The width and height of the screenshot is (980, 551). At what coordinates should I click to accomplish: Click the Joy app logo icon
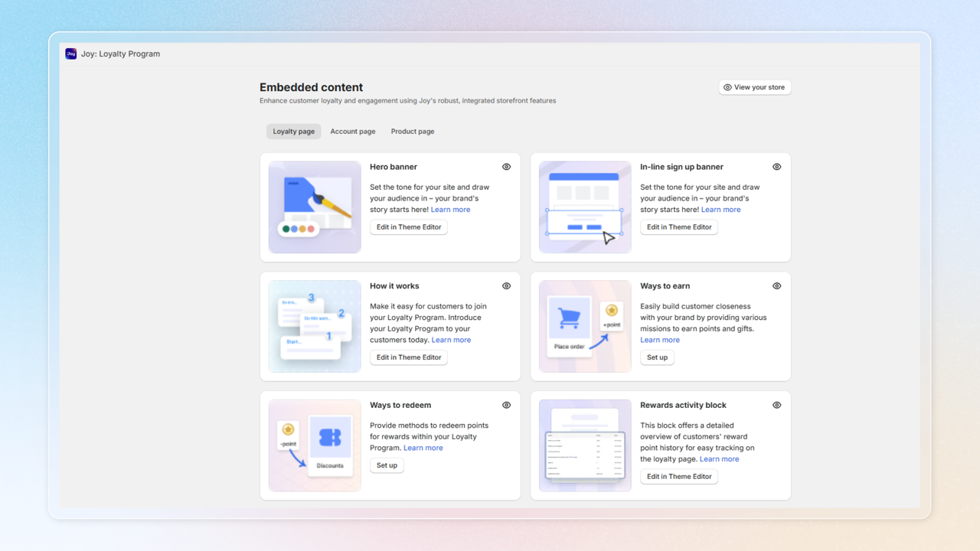pyautogui.click(x=71, y=54)
